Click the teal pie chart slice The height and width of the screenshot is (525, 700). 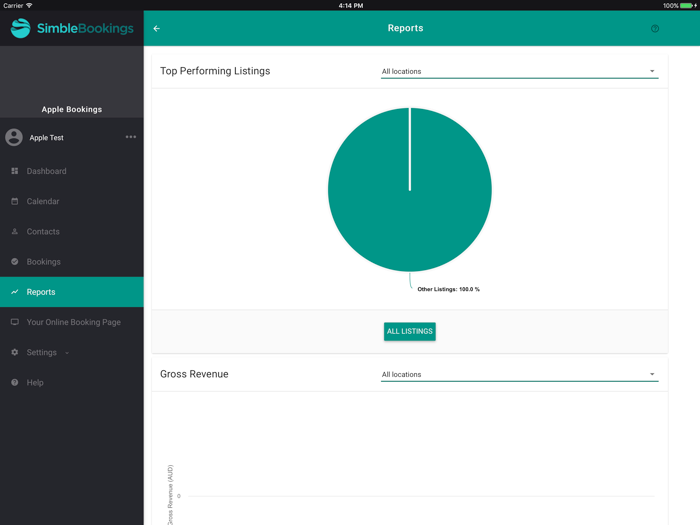(x=410, y=189)
